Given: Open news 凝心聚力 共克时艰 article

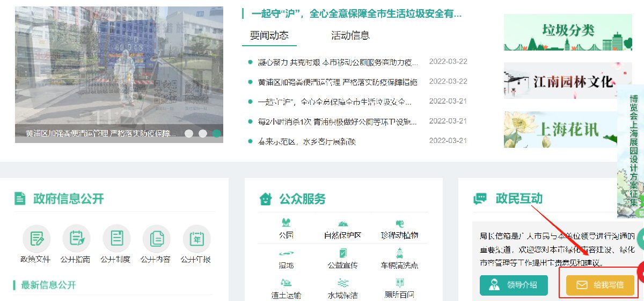Looking at the screenshot, I should (x=338, y=62).
